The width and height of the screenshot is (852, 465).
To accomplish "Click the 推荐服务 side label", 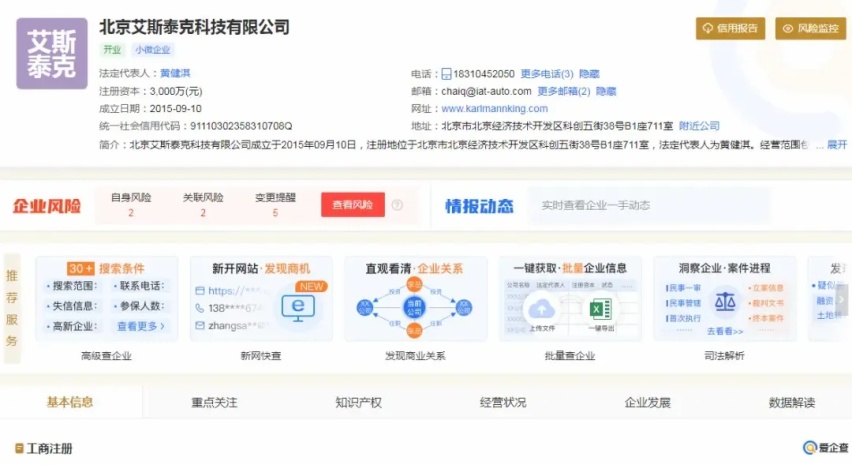I will [12, 308].
